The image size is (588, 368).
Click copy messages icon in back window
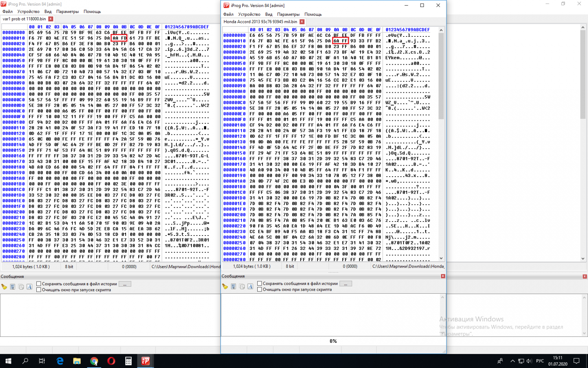(21, 287)
